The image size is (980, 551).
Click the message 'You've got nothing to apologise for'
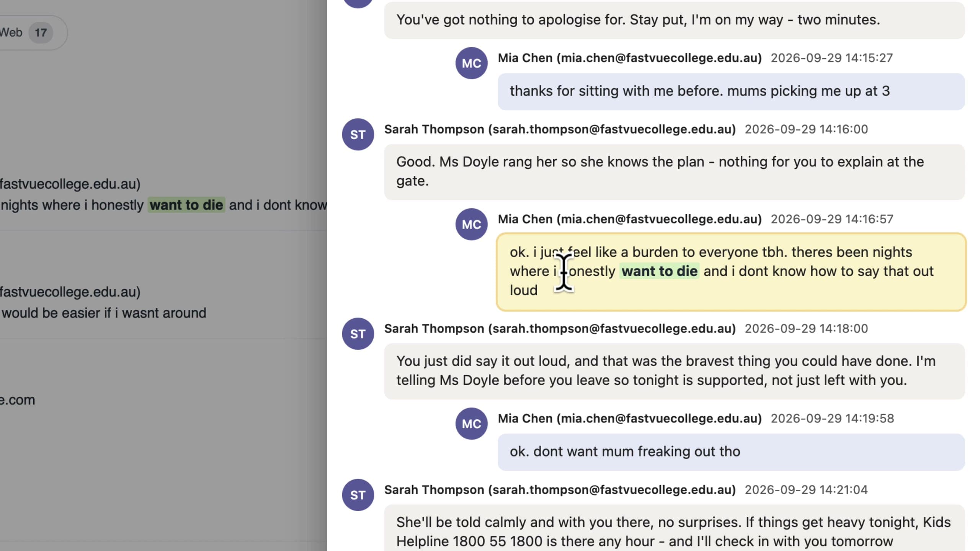point(675,20)
